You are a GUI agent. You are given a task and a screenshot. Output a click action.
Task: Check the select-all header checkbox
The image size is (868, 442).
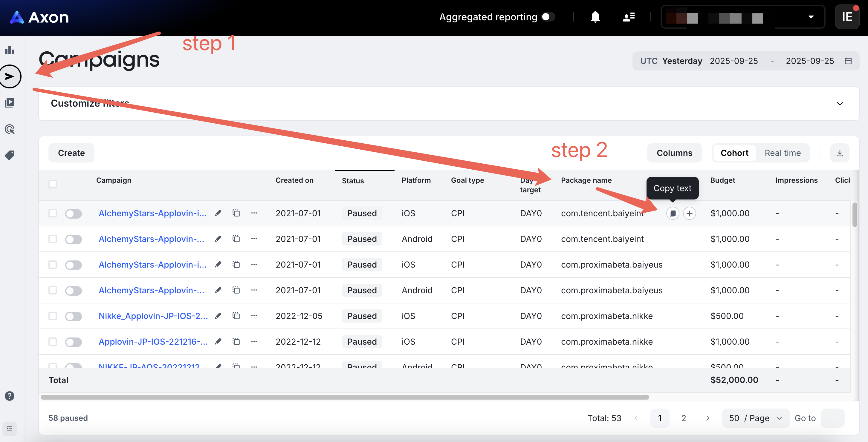(53, 184)
